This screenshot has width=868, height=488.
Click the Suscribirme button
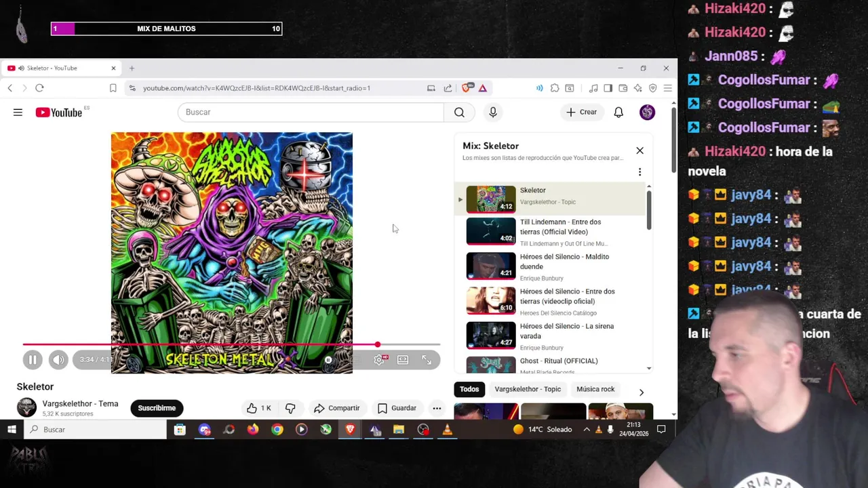pyautogui.click(x=157, y=408)
